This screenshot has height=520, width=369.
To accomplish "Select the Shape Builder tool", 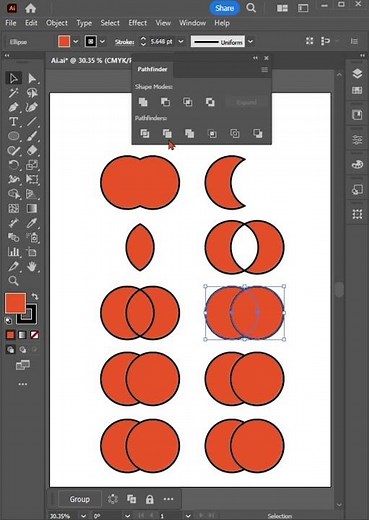I will pyautogui.click(x=13, y=194).
